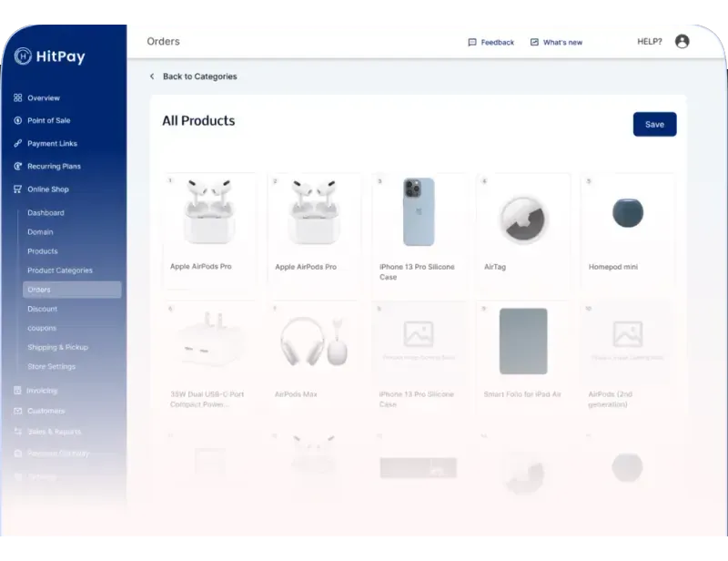This screenshot has height=561, width=728.
Task: Open Overview grid icon in sidebar
Action: (x=17, y=97)
